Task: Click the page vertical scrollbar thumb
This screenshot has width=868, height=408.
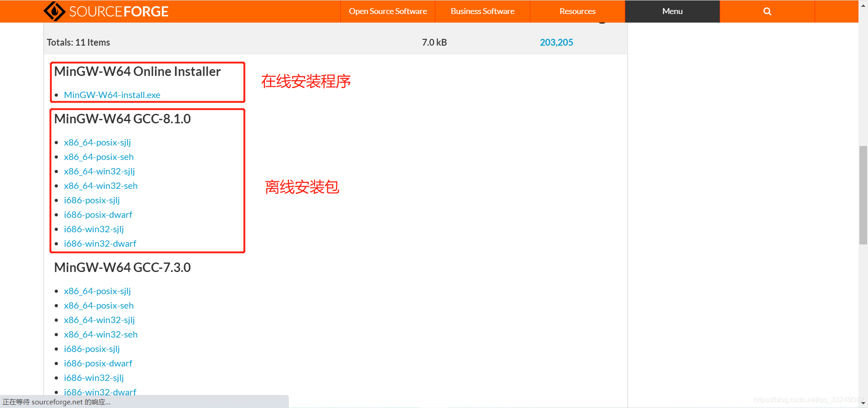Action: click(863, 195)
